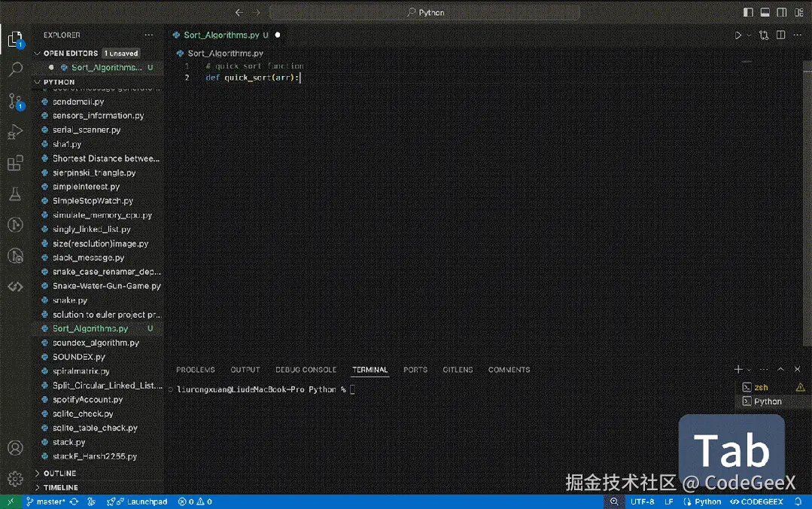Click the command center search field
Image resolution: width=812 pixels, height=509 pixels.
424,13
